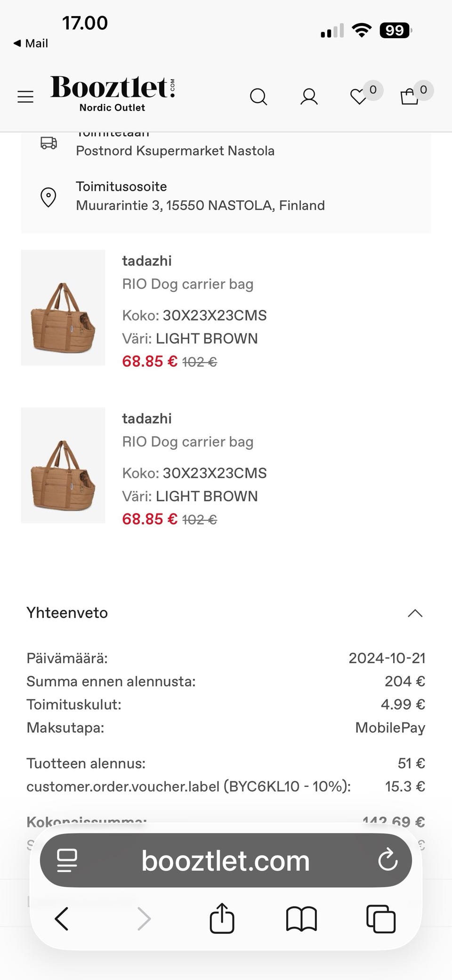Tap the first RIO Dog carrier bag title
Viewport: 452px width, 980px height.
187,284
